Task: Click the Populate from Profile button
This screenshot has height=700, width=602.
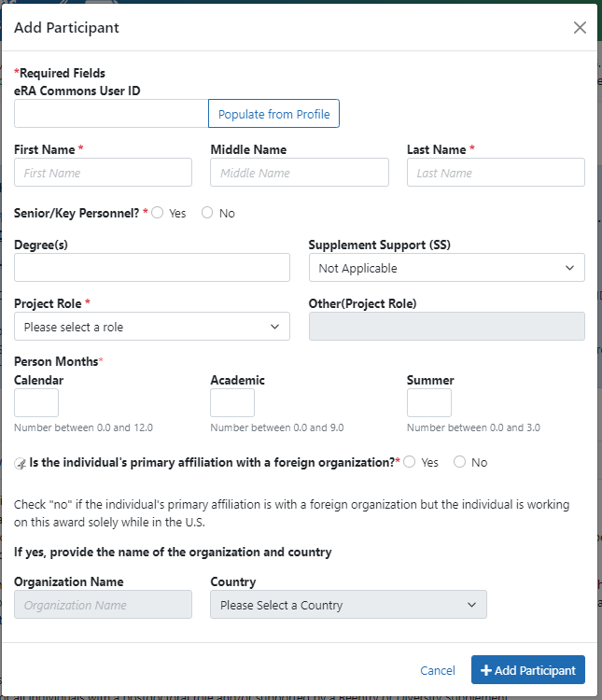Action: tap(273, 114)
